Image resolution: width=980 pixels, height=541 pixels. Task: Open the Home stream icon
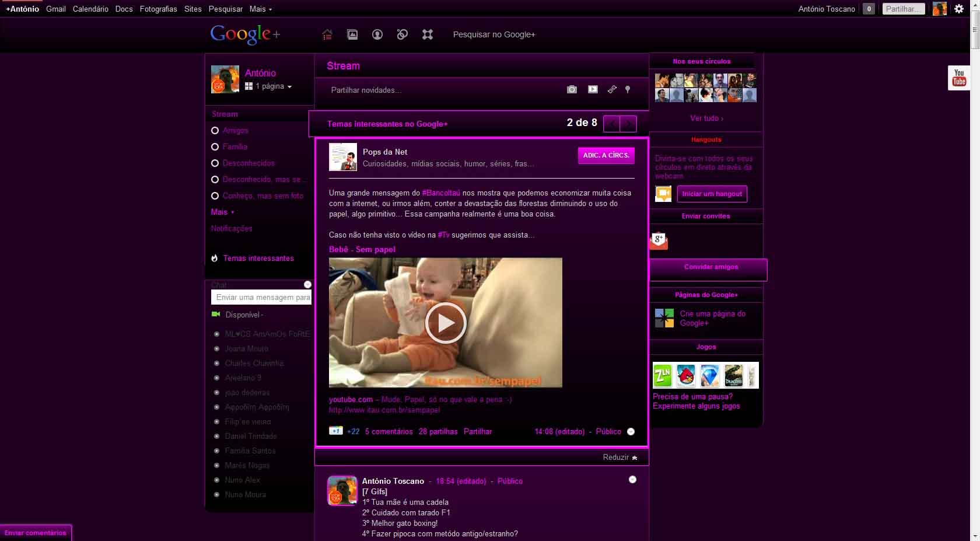click(327, 34)
